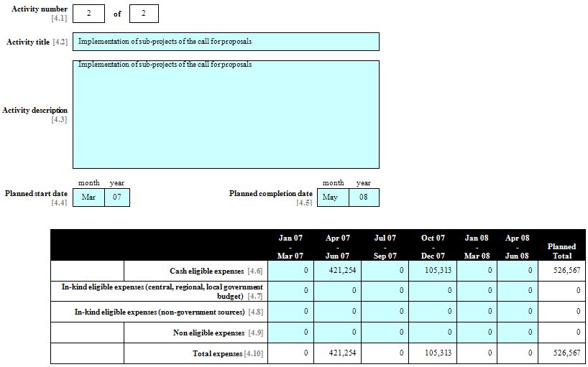Select Non eligible expenses cell for Apr 08-Jun 08
The image size is (588, 367).
tap(517, 333)
